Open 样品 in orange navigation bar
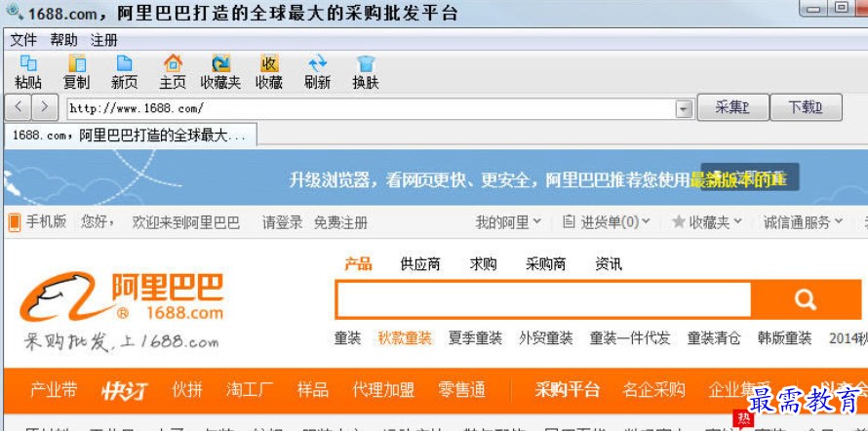This screenshot has width=868, height=431. pos(313,390)
